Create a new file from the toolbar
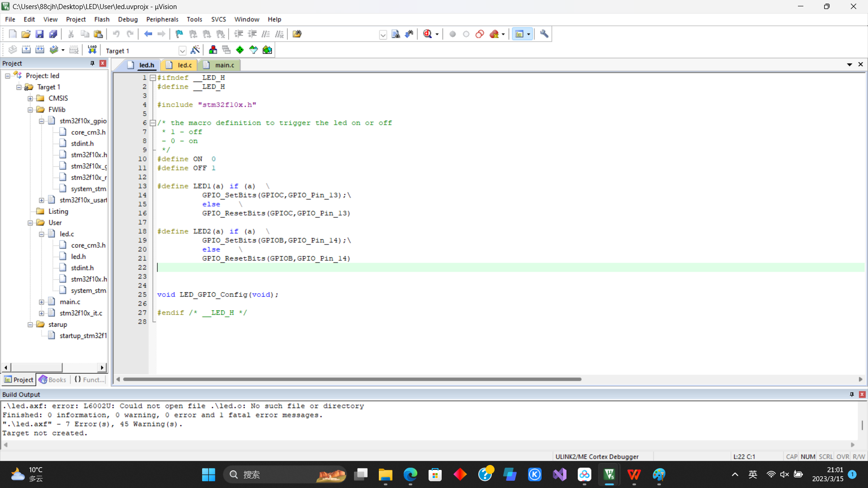The height and width of the screenshot is (488, 868). 13,34
